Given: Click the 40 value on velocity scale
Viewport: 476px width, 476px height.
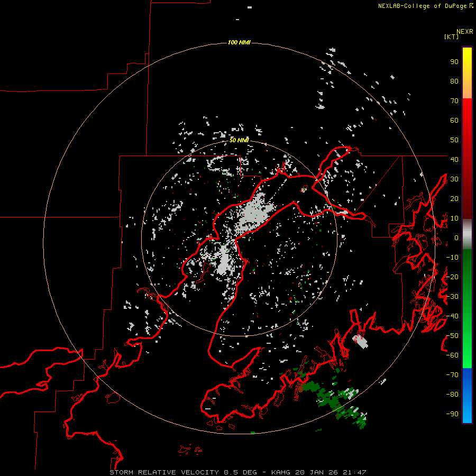Looking at the screenshot, I should point(454,159).
